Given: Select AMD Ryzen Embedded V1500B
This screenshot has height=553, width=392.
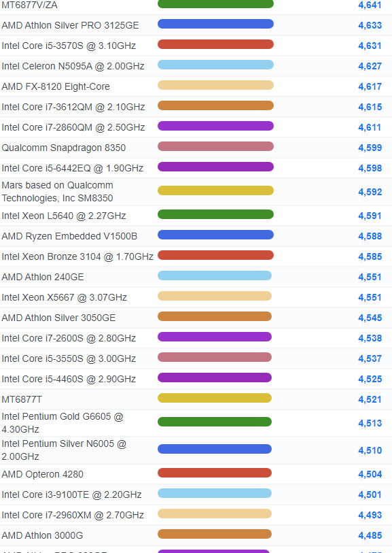Looking at the screenshot, I should click(69, 236).
